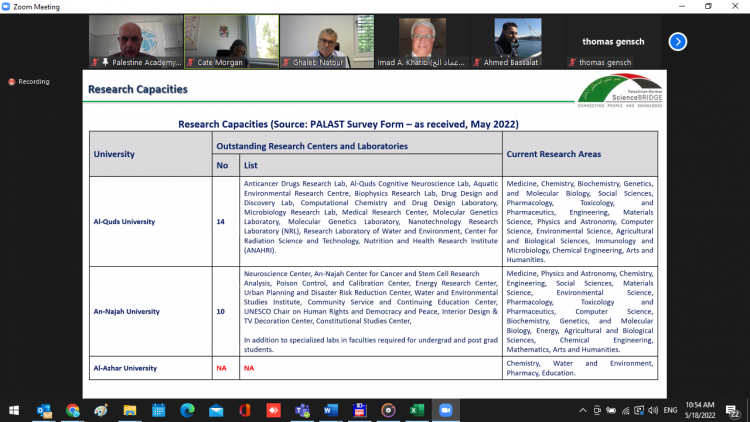The height and width of the screenshot is (422, 750).
Task: Click the PALAST Survey Form source title
Action: (x=348, y=124)
